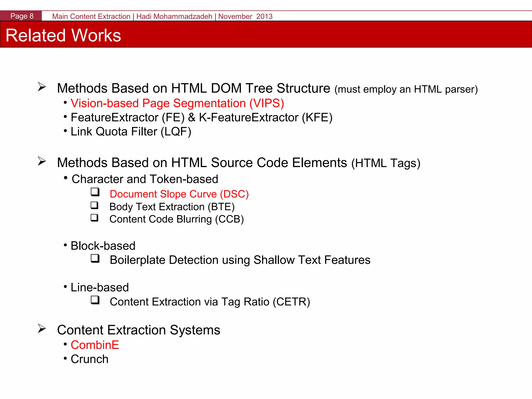Click arrow bullet beside Content Extraction Systems
Viewport: 532px width, 399px height.
click(x=42, y=328)
